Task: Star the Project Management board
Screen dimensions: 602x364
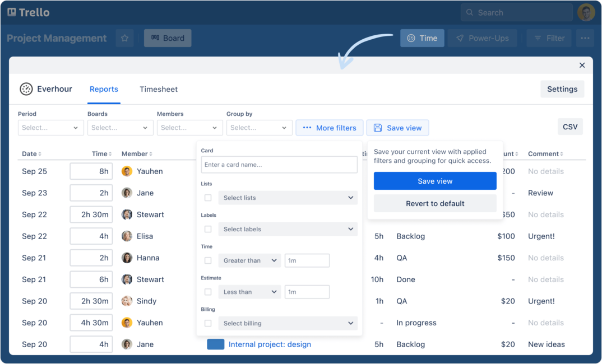Action: [x=124, y=38]
